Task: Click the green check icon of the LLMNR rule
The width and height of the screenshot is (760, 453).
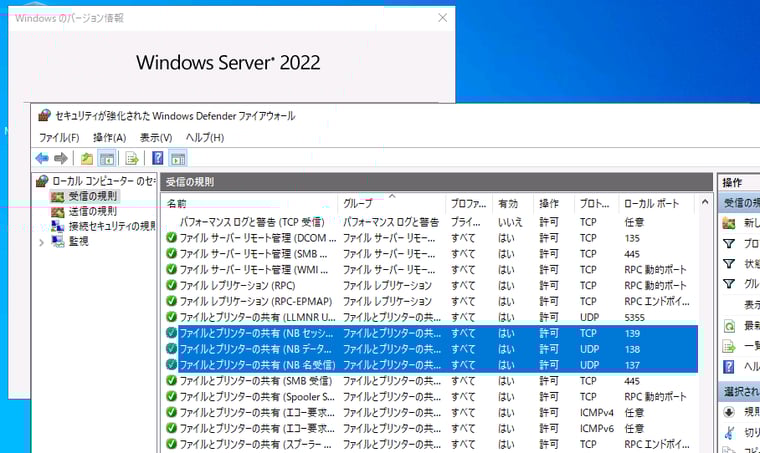Action: (x=171, y=317)
